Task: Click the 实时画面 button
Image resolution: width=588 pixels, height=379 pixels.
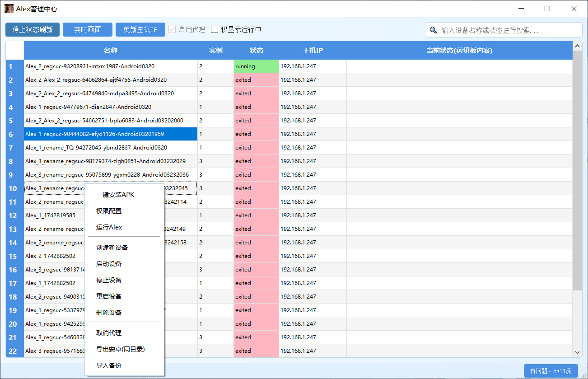Action: click(87, 29)
